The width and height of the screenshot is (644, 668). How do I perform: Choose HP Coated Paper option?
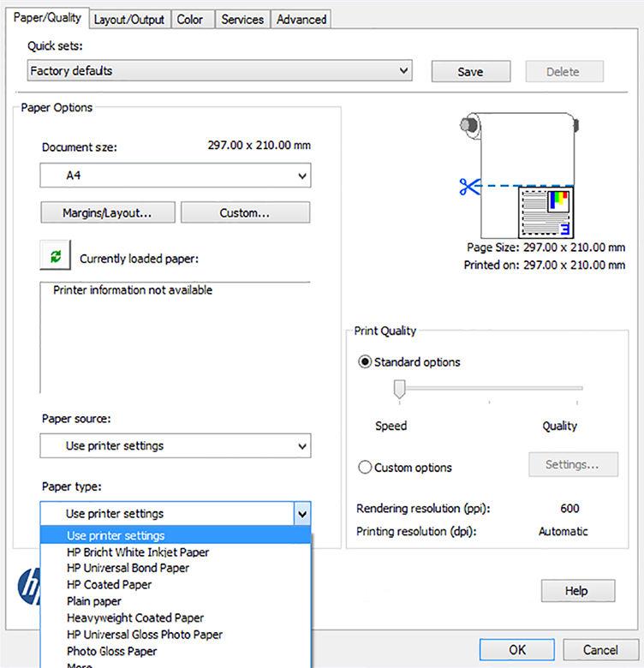176,585
